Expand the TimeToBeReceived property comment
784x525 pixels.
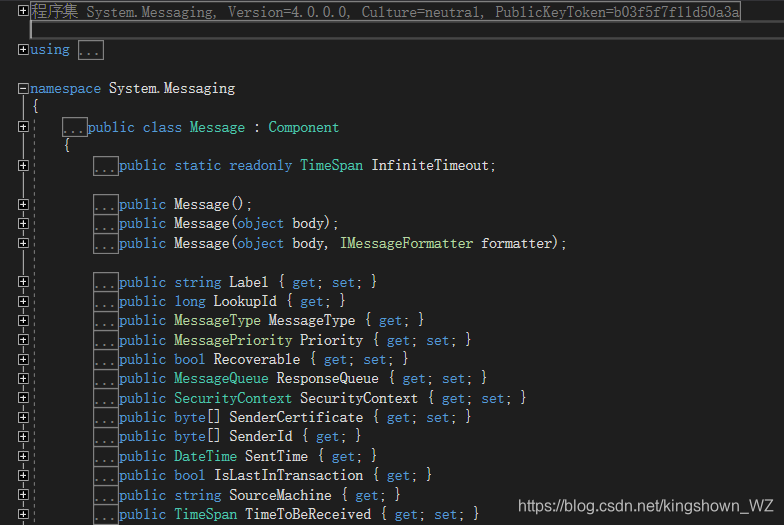pyautogui.click(x=23, y=514)
